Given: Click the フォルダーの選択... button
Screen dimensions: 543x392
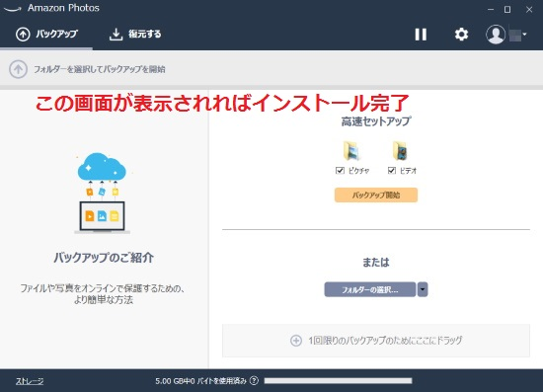Looking at the screenshot, I should 370,289.
